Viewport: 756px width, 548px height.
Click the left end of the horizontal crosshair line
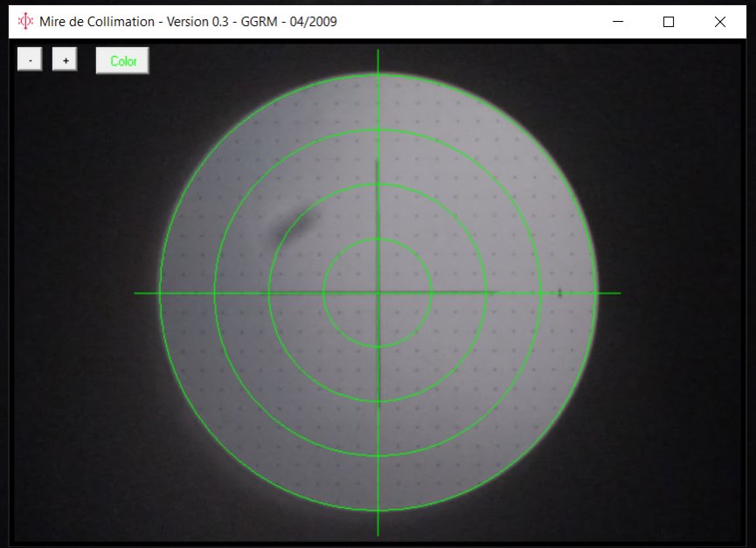[136, 293]
